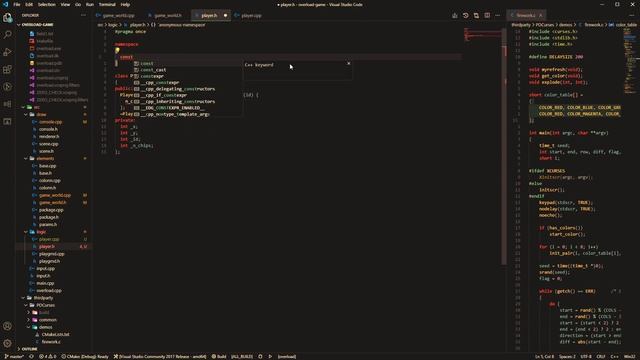Click the split editor icon in editor toolbar
The width and height of the screenshot is (640, 360).
coord(487,16)
